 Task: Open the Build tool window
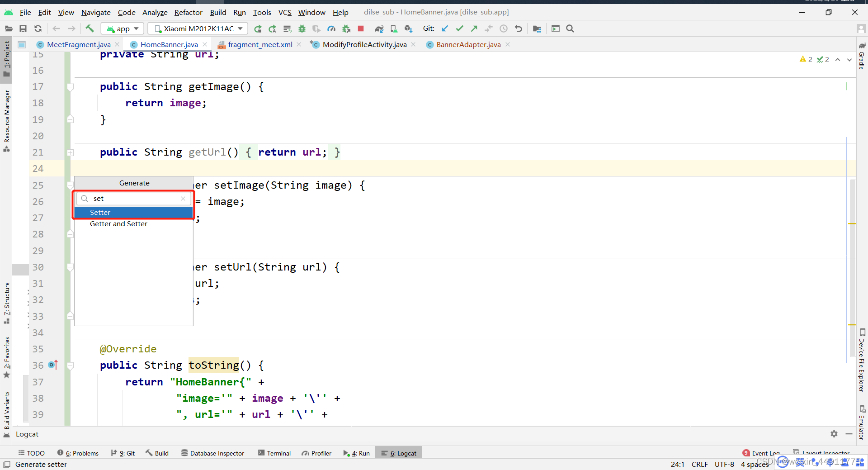click(157, 453)
